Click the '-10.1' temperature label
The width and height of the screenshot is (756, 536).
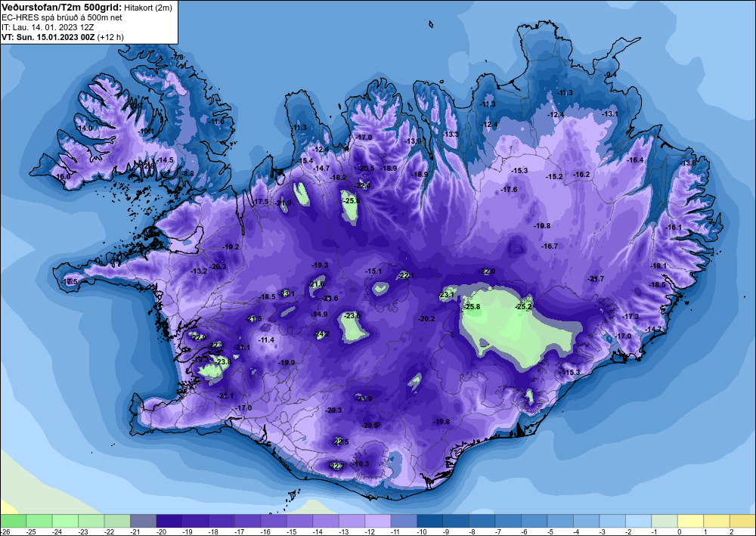(146, 131)
